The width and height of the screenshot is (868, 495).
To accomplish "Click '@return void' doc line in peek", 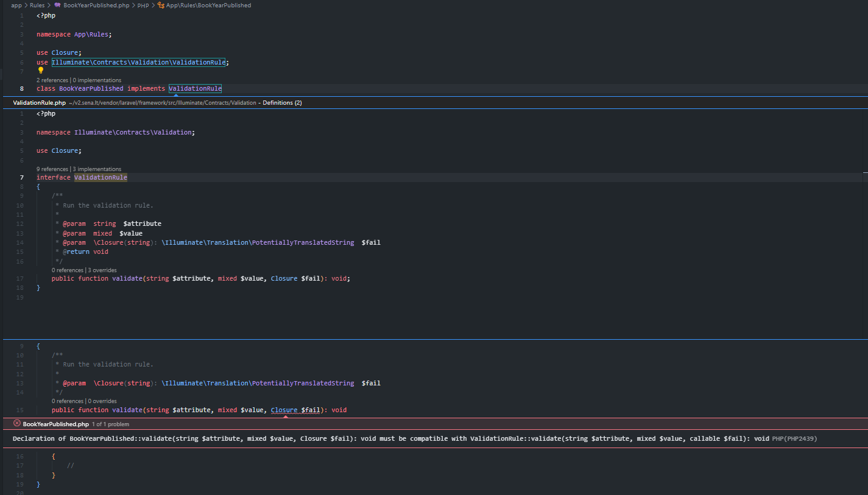I will (x=85, y=252).
